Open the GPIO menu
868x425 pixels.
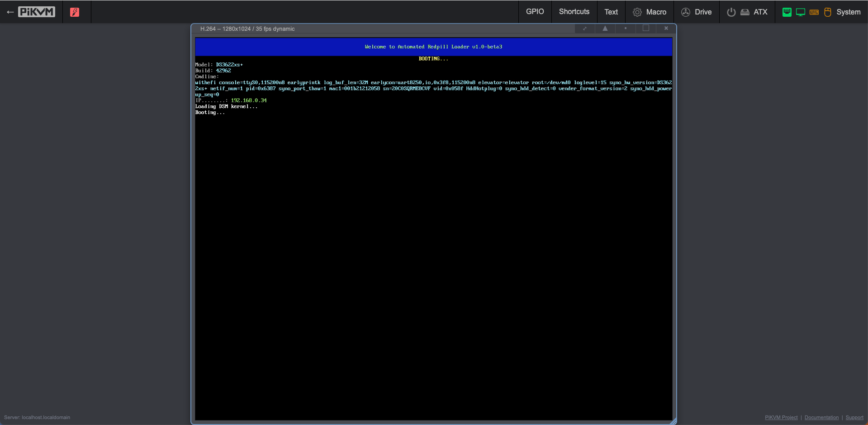click(x=535, y=12)
